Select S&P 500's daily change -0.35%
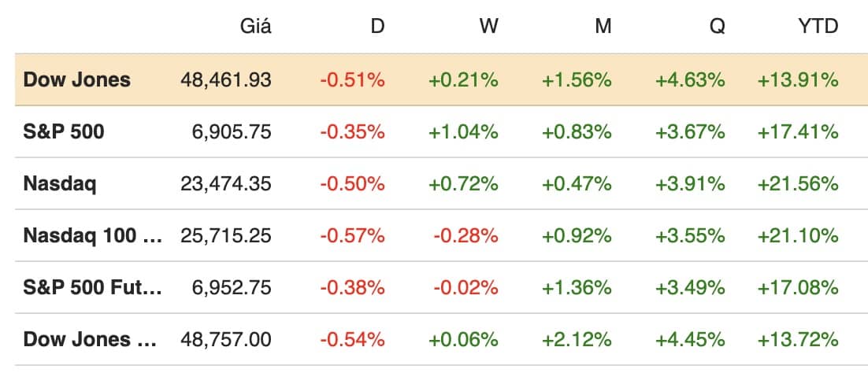 (x=352, y=131)
